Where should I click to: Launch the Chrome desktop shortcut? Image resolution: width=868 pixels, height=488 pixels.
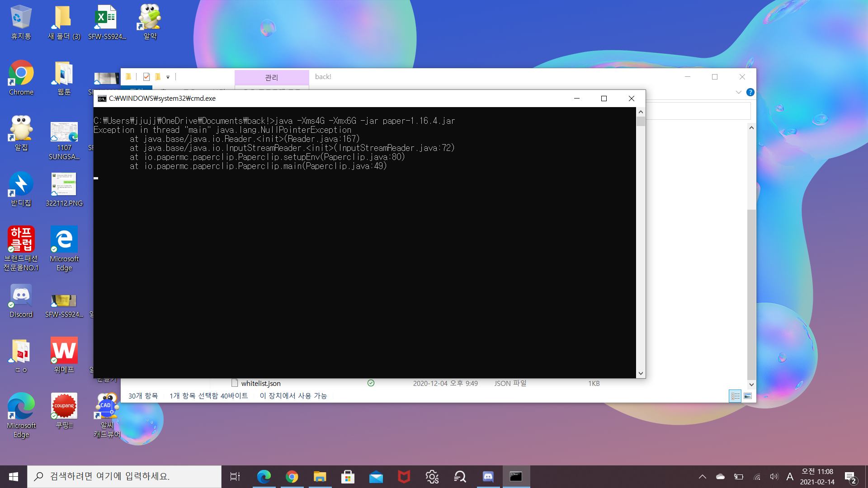point(21,78)
